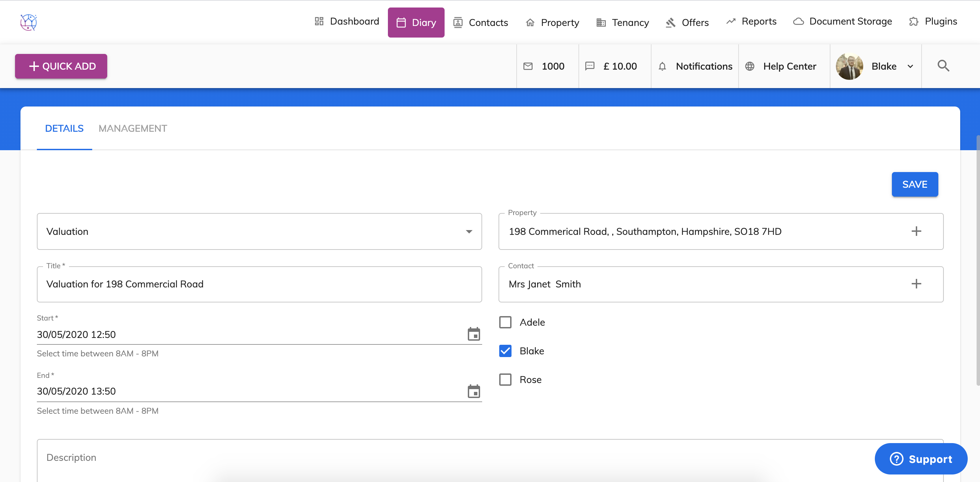980x482 pixels.
Task: Click the app logo top left
Action: tap(29, 23)
